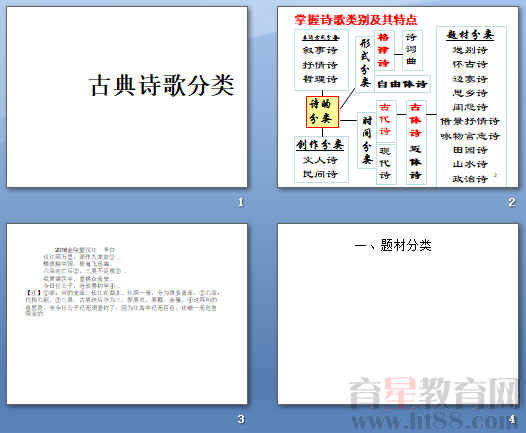Click 政治诗 in the slide 2 list
Screen dimensions: 526x433
pyautogui.click(x=470, y=179)
